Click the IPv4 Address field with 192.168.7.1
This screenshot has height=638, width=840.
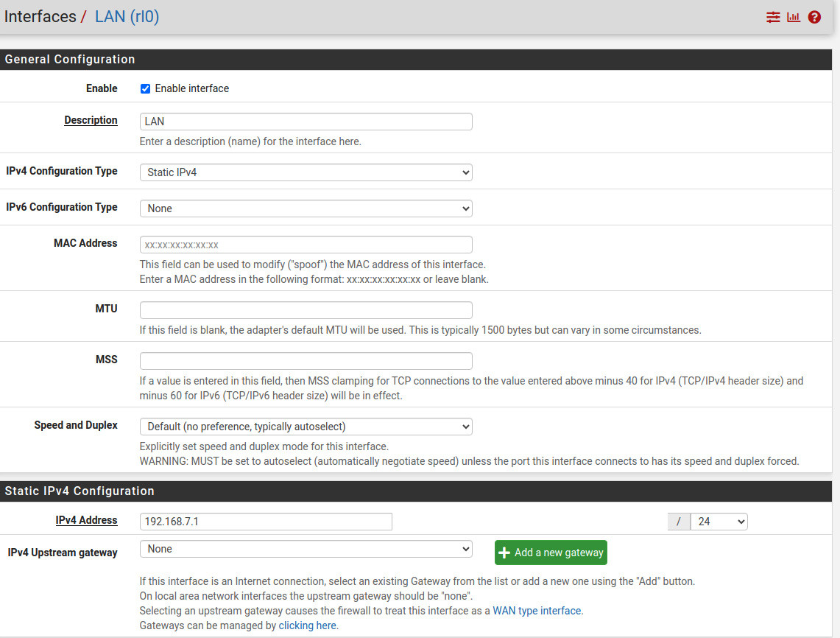point(265,522)
